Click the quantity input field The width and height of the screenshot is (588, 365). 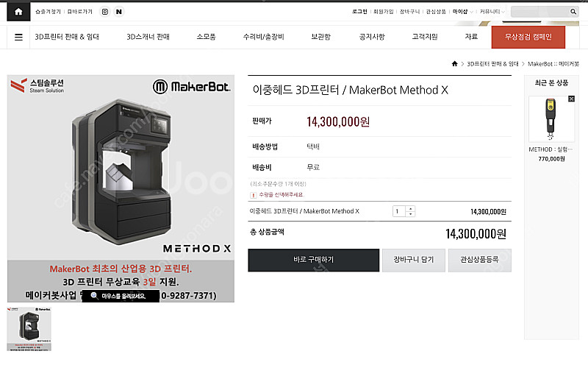[x=399, y=211]
